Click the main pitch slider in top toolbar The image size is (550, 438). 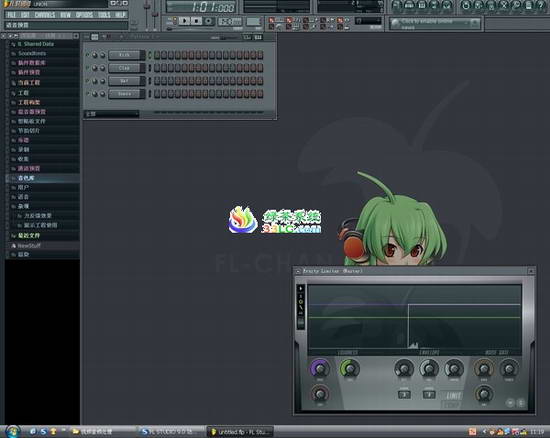155,14
